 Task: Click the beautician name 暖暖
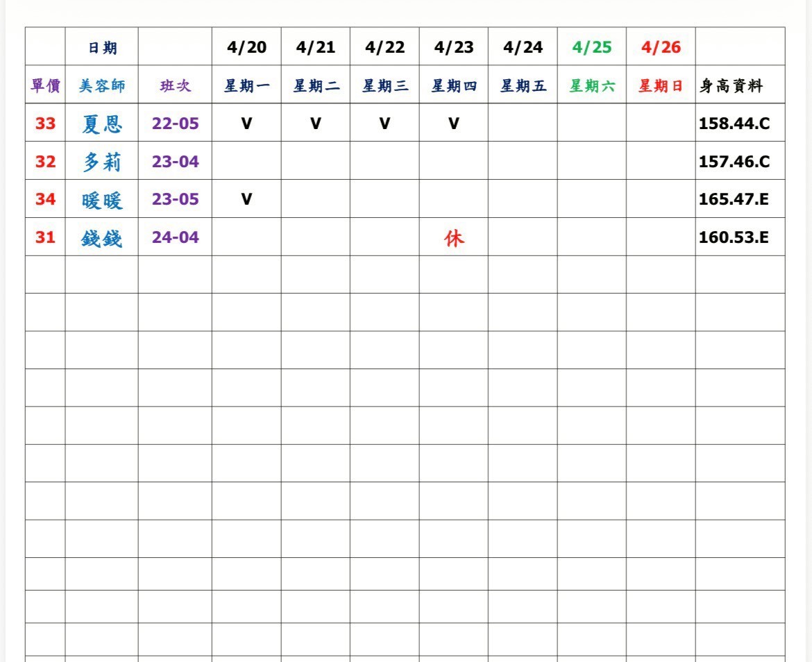(102, 200)
